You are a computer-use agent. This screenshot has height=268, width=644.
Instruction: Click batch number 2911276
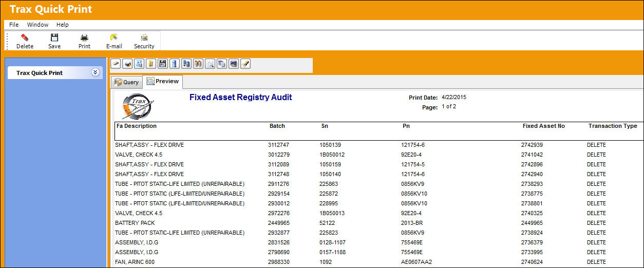tap(279, 184)
